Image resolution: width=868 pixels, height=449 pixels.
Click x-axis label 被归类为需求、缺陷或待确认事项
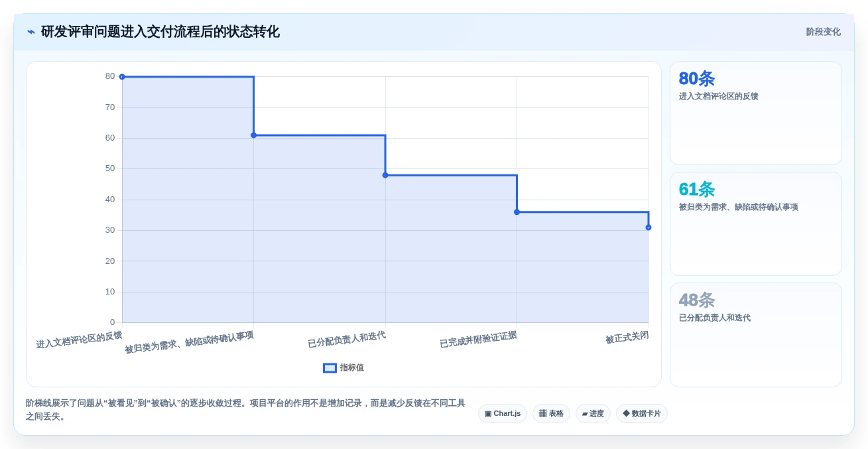click(x=189, y=342)
